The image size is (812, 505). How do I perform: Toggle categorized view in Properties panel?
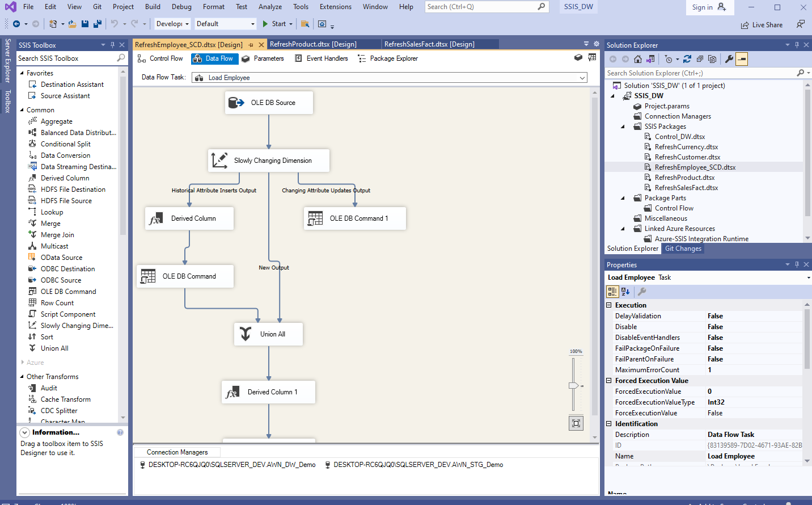pos(612,291)
